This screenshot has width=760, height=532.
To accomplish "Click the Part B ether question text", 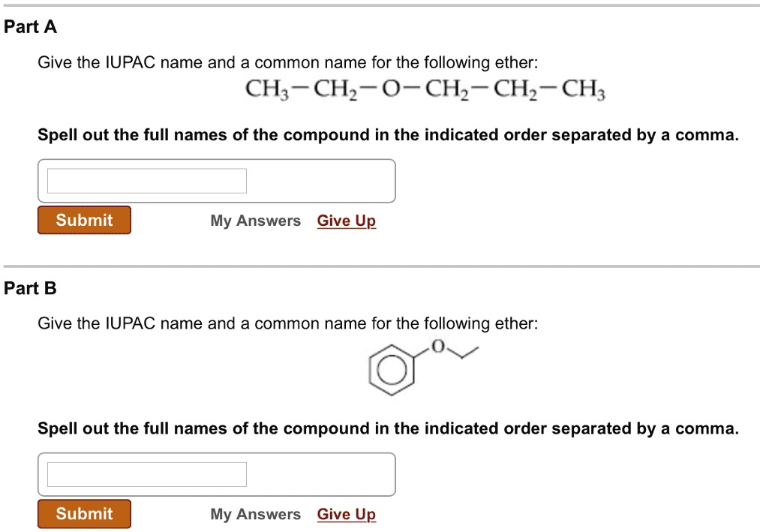I will [288, 323].
